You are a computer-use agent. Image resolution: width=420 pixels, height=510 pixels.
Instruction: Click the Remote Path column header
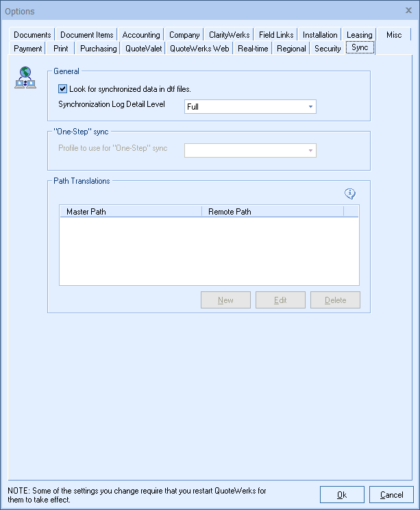pos(272,212)
